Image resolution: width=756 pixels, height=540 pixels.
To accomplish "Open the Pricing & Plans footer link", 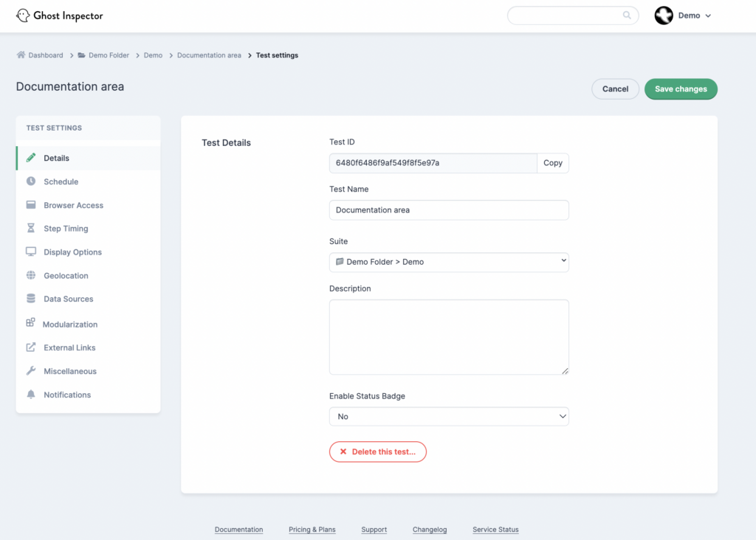I will point(312,530).
